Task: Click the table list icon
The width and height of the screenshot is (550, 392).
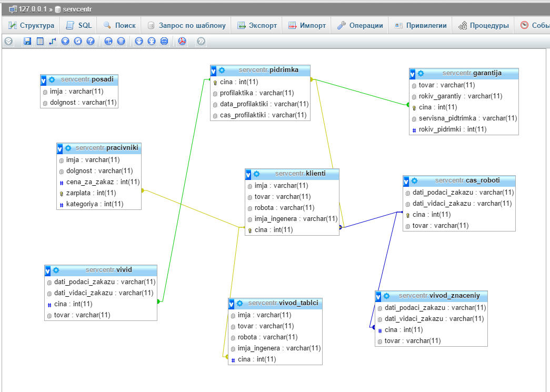Action: [x=40, y=42]
